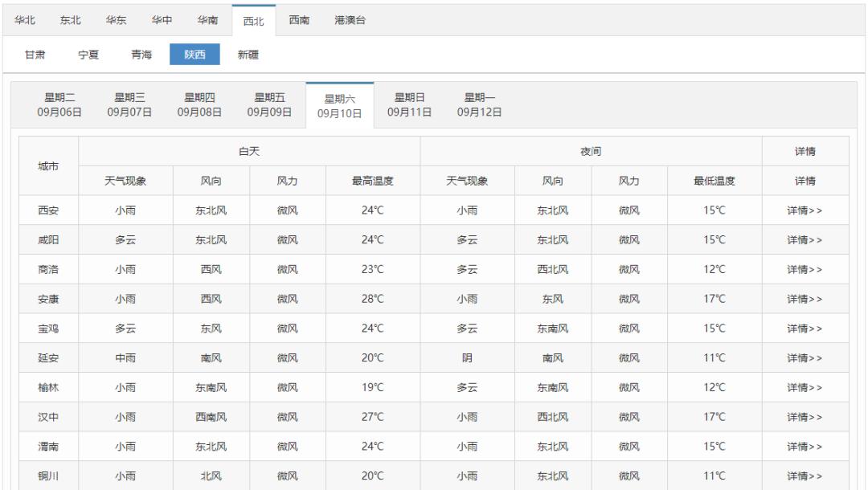This screenshot has height=490, width=868.
Task: Click 详情 link in 延安 row
Action: [x=805, y=358]
